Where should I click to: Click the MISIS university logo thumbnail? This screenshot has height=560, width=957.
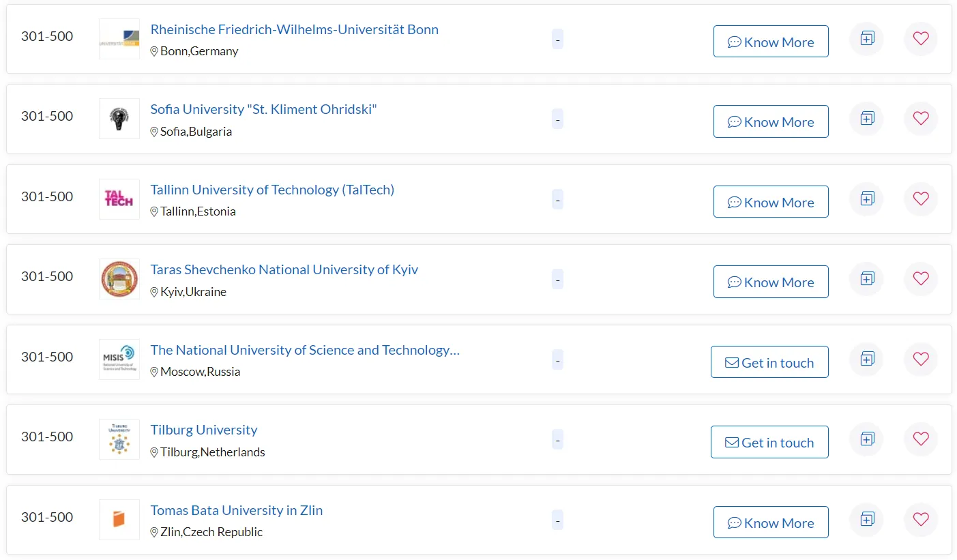(x=119, y=359)
